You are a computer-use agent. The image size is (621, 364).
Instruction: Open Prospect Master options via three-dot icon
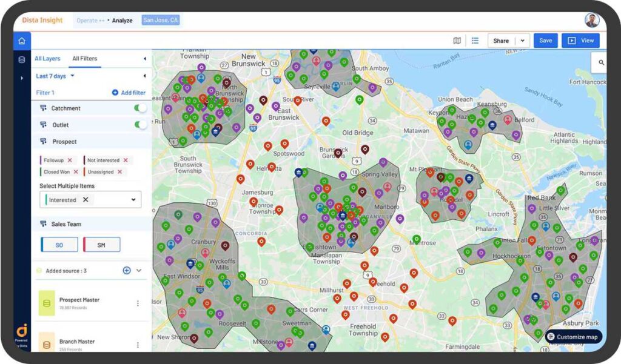click(138, 303)
